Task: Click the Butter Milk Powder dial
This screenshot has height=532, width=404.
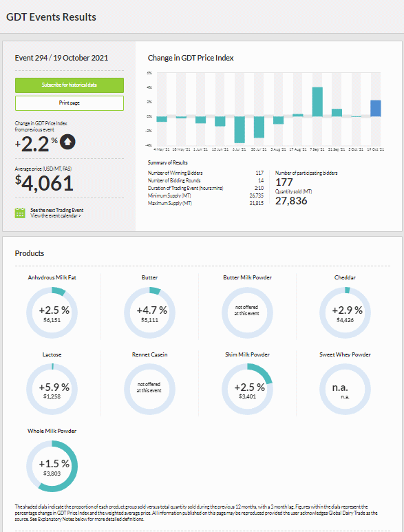Action: tap(247, 312)
